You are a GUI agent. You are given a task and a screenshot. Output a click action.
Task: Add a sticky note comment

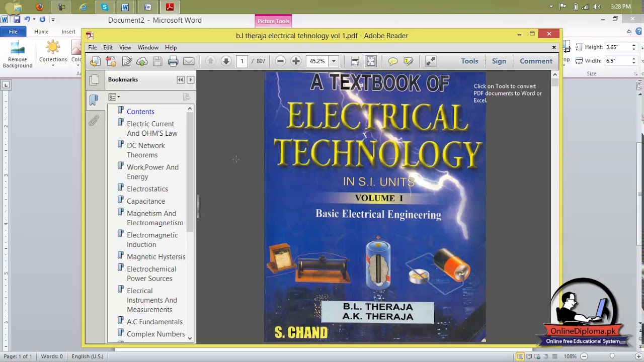pos(393,61)
